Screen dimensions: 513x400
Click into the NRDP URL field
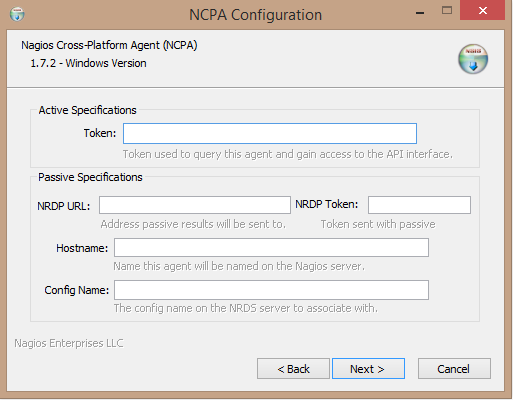pyautogui.click(x=195, y=205)
